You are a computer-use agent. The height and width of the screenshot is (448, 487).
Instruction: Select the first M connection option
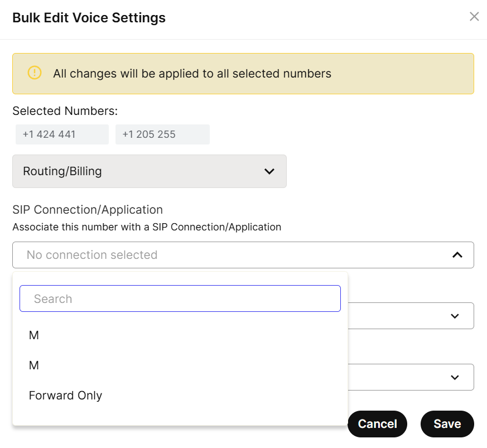point(180,335)
